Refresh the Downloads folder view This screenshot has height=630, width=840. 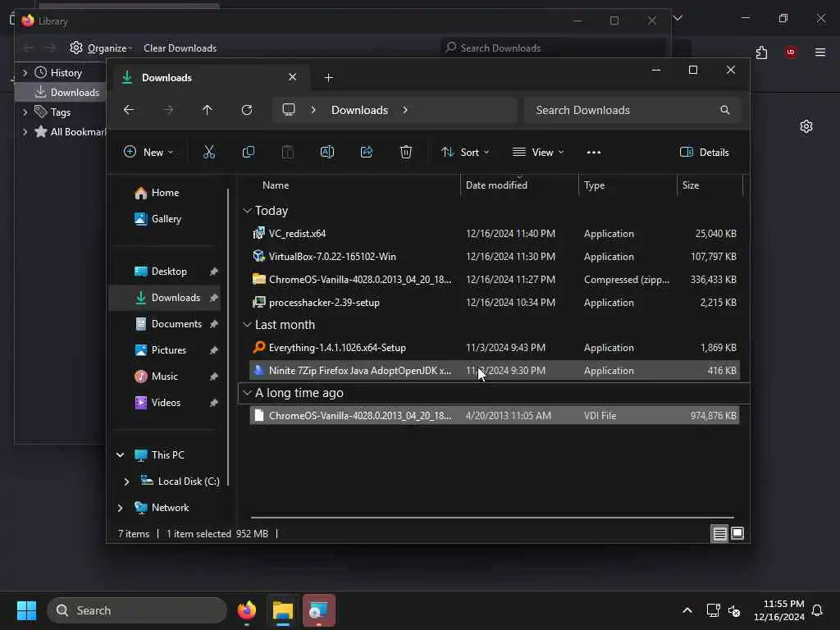[x=247, y=110]
